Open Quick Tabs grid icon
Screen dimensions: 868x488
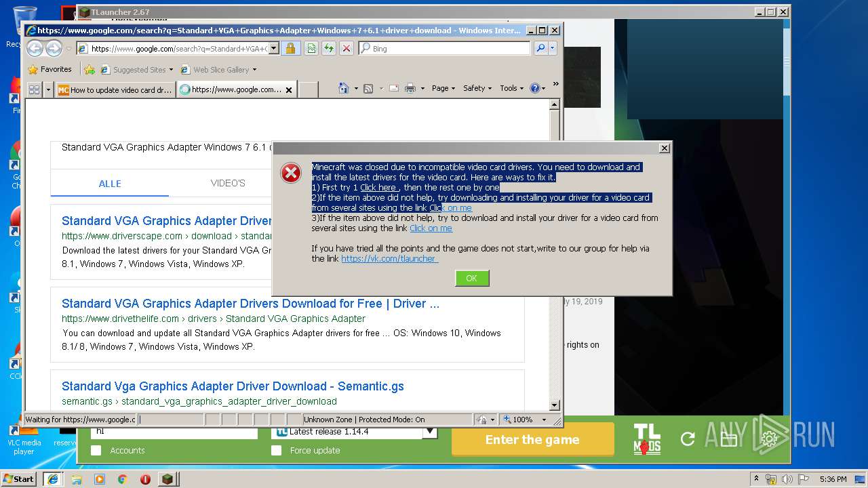[34, 89]
